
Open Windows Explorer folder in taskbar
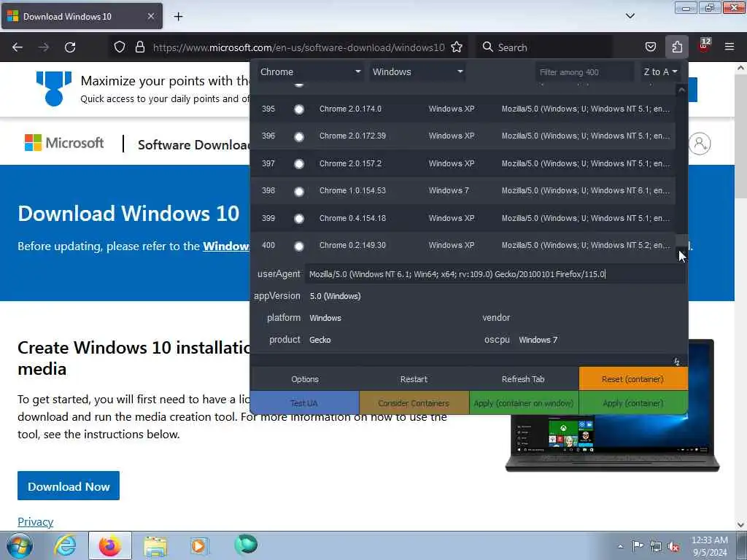click(x=155, y=545)
